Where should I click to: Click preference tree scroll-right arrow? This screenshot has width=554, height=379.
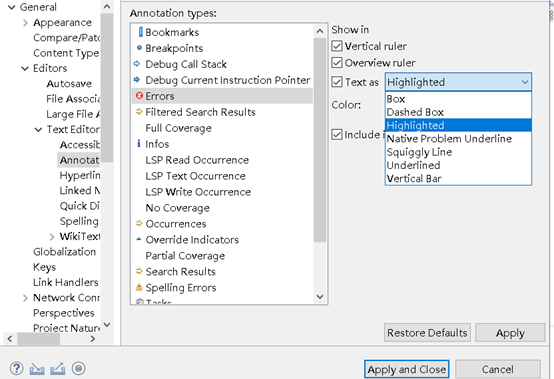[93, 339]
